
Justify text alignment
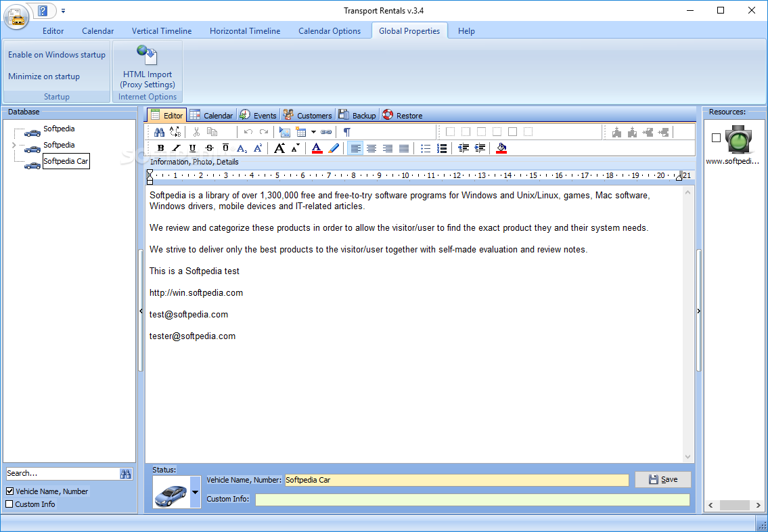click(404, 148)
